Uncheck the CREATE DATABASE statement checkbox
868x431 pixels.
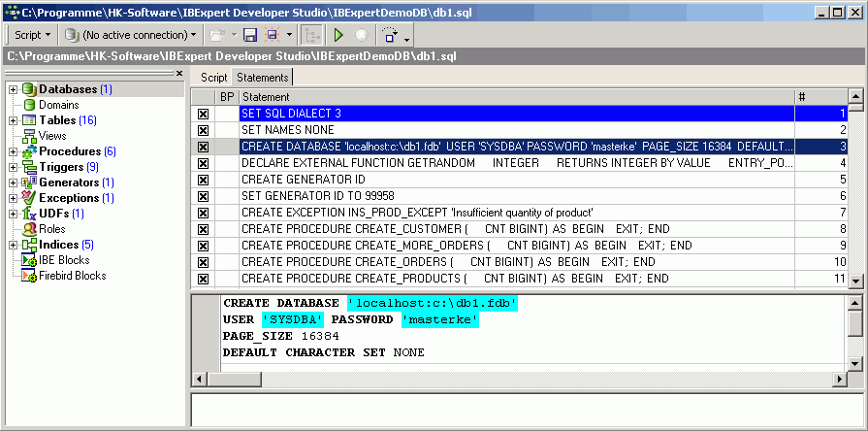click(x=203, y=147)
